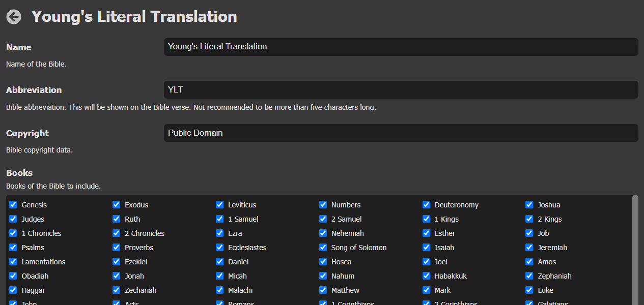Click the Copyright field showing Public Domain
Screen dimensions: 644x305
(401, 133)
